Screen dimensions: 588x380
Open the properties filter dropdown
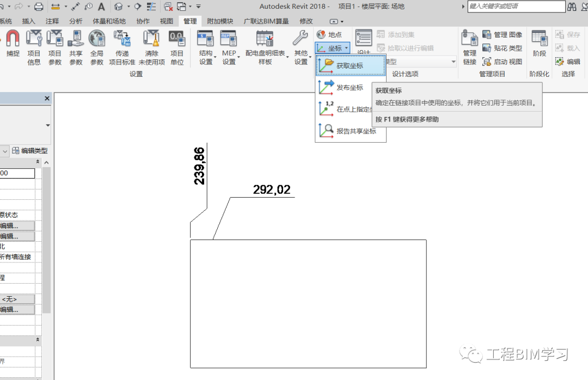click(5, 151)
